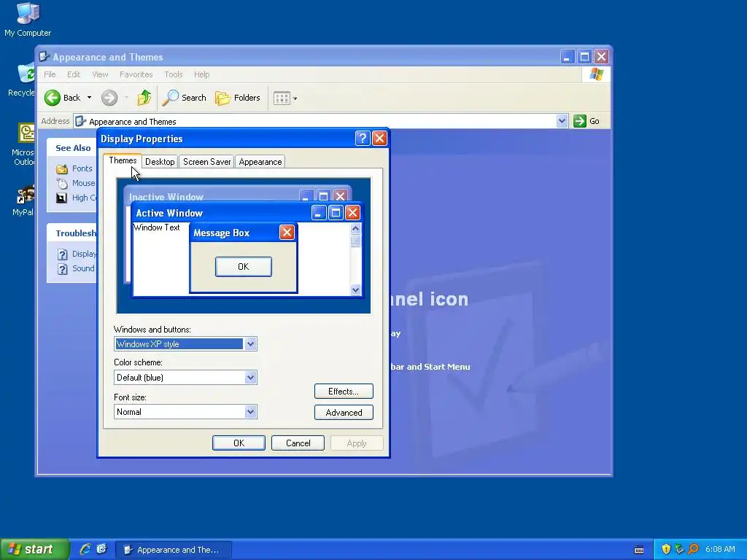The image size is (747, 560).
Task: Click the Safely Remove Hardware tray icon
Action: [679, 549]
